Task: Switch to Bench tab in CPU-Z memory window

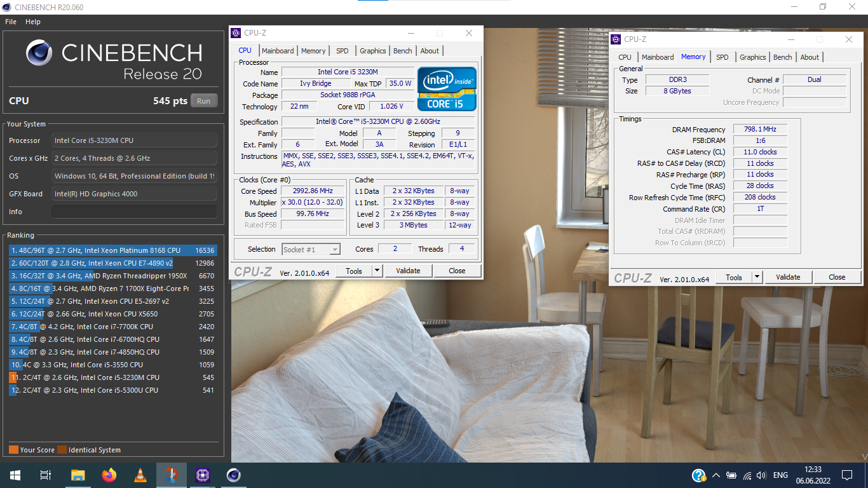Action: (783, 57)
